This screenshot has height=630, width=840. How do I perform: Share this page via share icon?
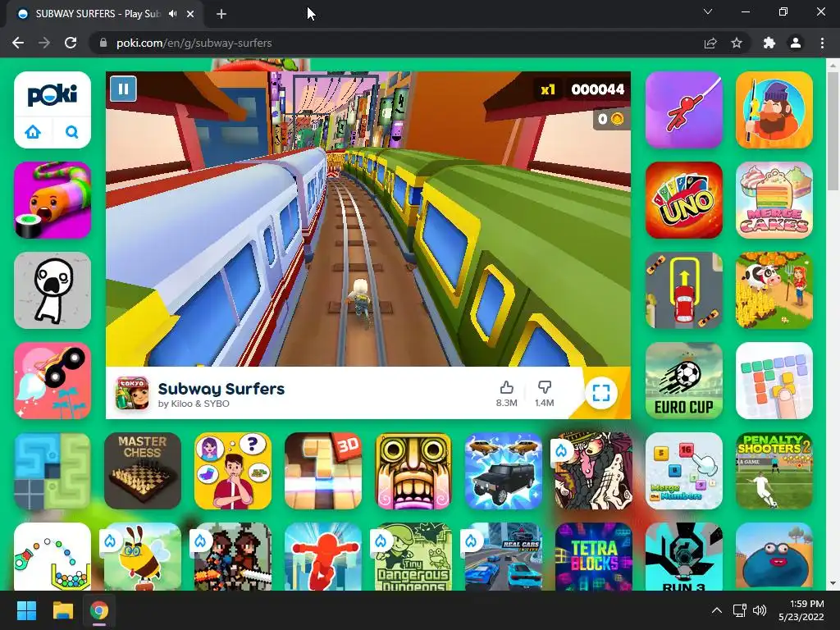click(x=710, y=43)
